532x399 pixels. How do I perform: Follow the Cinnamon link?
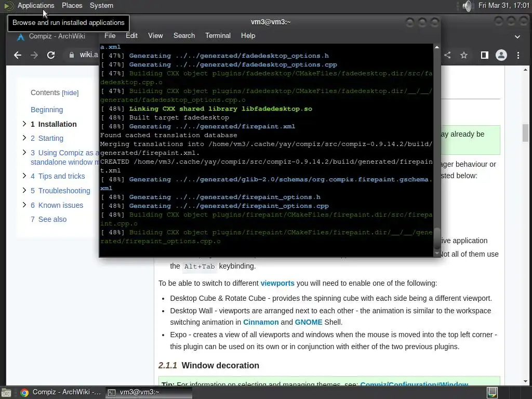click(x=261, y=322)
